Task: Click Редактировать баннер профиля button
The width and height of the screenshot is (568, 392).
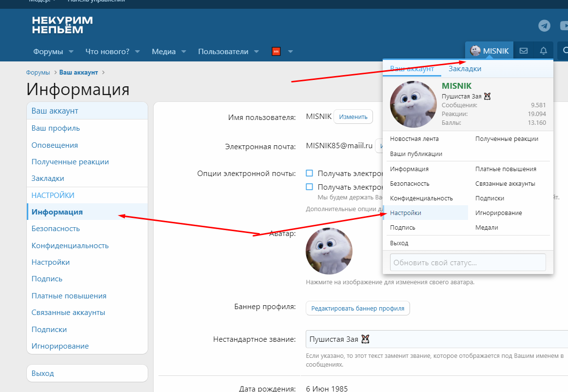Action: click(357, 308)
